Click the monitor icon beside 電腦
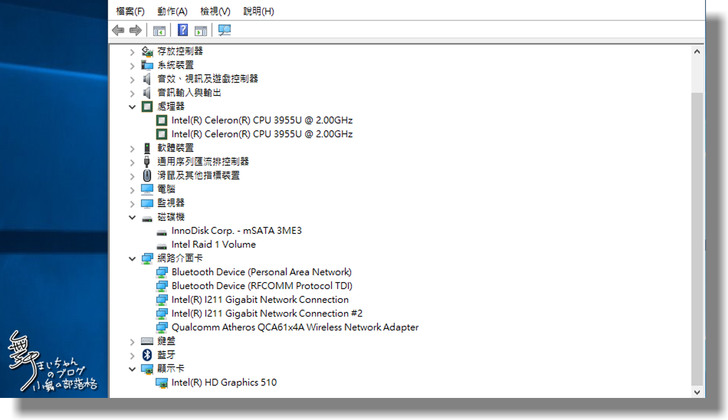728x420 pixels. 147,189
